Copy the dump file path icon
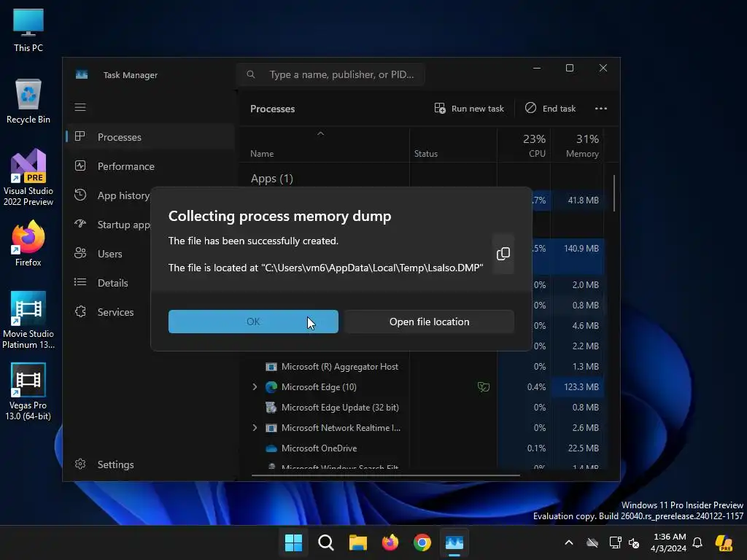The image size is (747, 560). (503, 254)
